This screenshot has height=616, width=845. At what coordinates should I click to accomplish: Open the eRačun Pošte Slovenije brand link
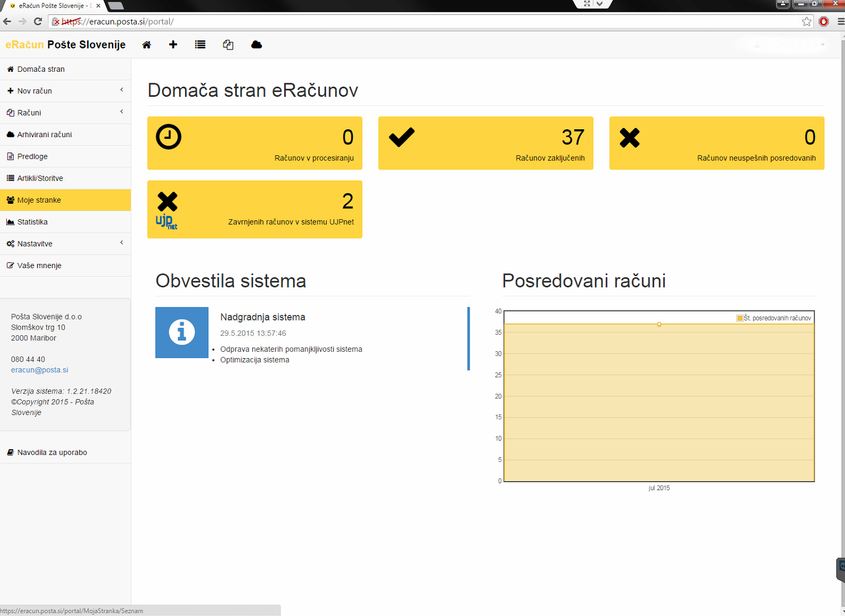tap(65, 44)
